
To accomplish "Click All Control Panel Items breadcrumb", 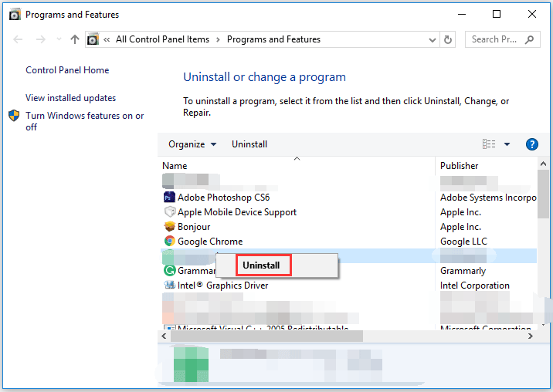I will (x=162, y=39).
